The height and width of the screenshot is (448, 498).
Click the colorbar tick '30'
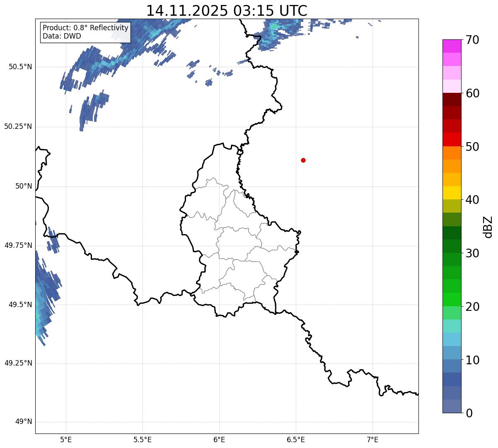pyautogui.click(x=472, y=253)
